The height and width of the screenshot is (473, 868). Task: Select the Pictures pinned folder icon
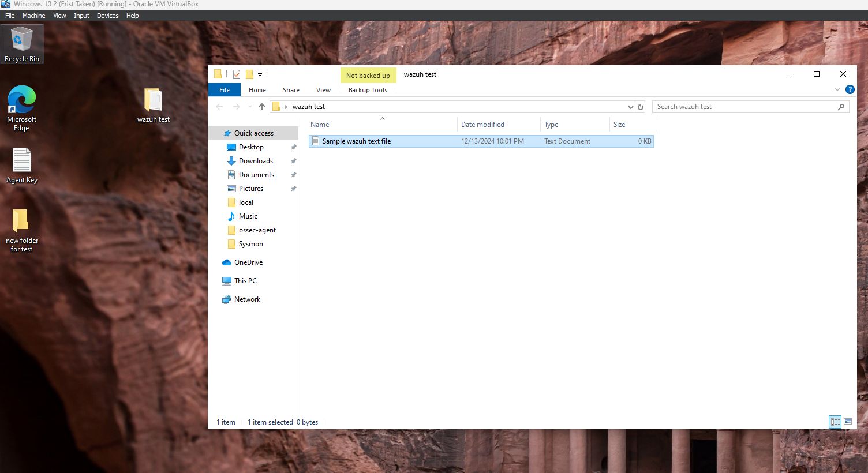point(232,188)
